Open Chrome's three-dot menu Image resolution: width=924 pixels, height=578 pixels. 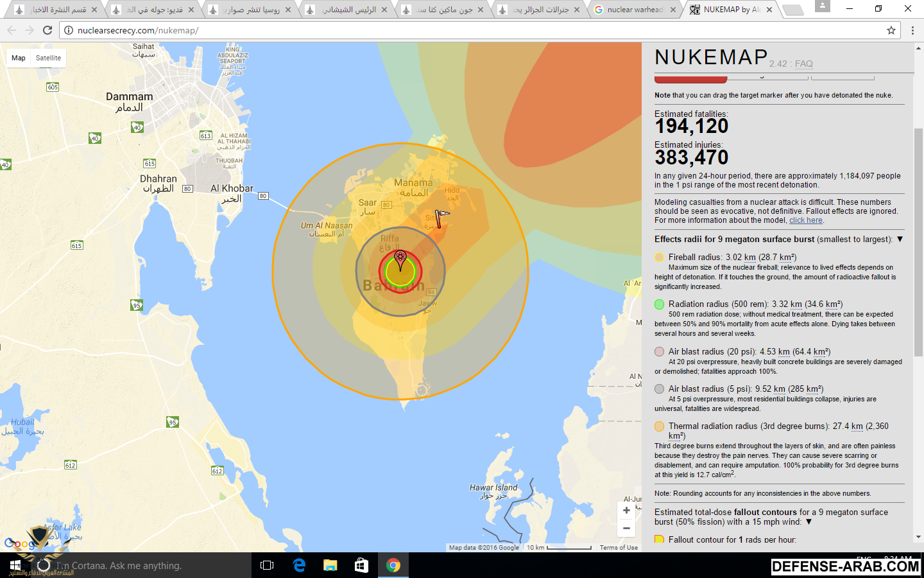pyautogui.click(x=912, y=30)
